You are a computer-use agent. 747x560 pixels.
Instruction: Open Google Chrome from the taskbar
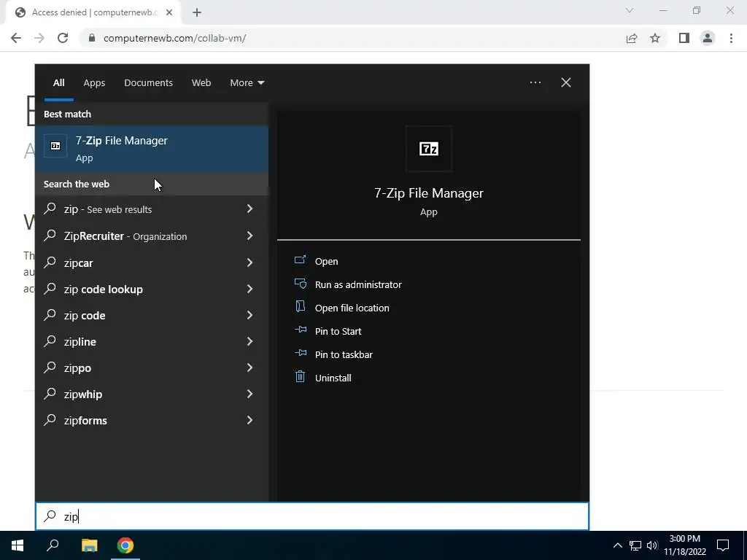[125, 545]
